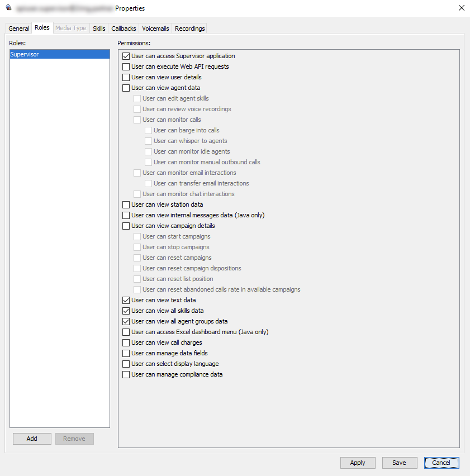Image resolution: width=470 pixels, height=476 pixels.
Task: Click the Add button below the Roles list
Action: (32, 439)
